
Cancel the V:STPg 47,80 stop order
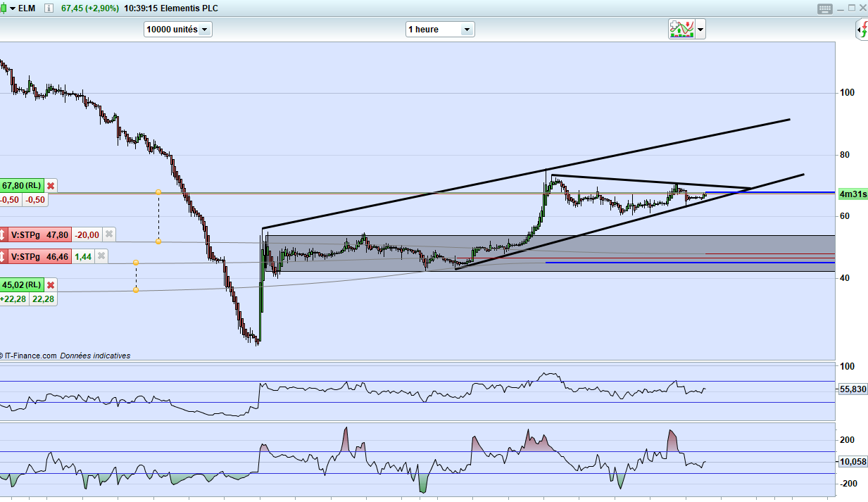click(x=108, y=235)
